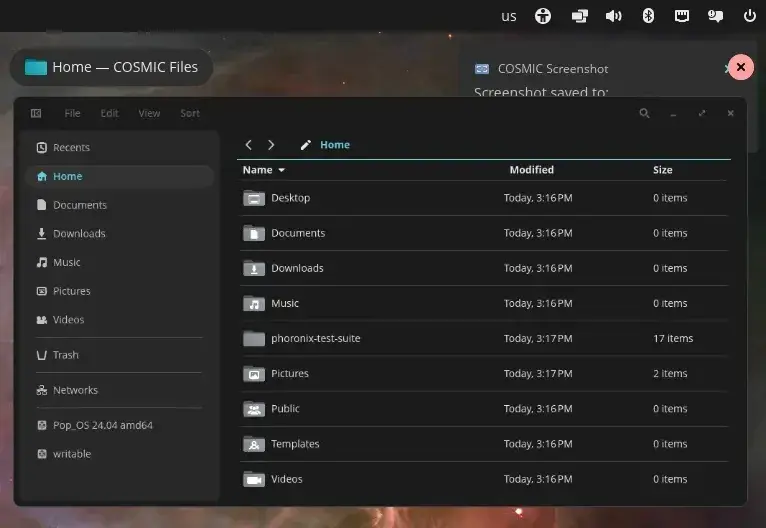
Task: Click the search magnifier icon
Action: click(644, 113)
